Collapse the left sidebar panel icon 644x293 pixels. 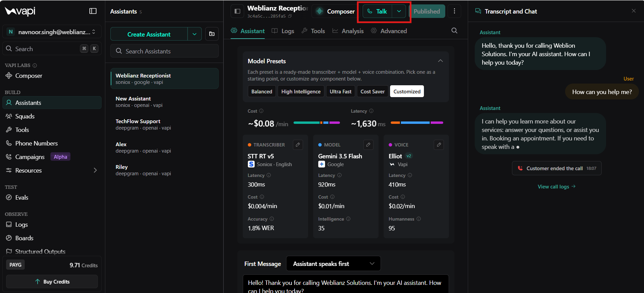coord(93,11)
